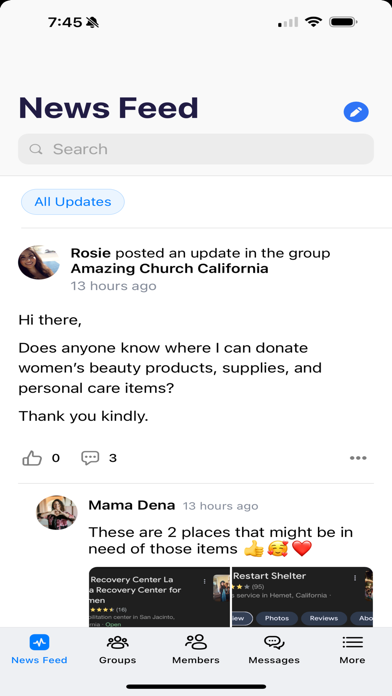Focus the Search input field
This screenshot has width=392, height=696.
click(196, 149)
